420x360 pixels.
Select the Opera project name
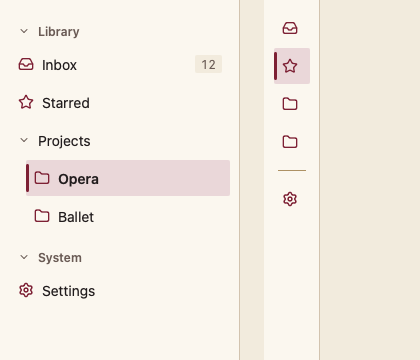pos(78,179)
